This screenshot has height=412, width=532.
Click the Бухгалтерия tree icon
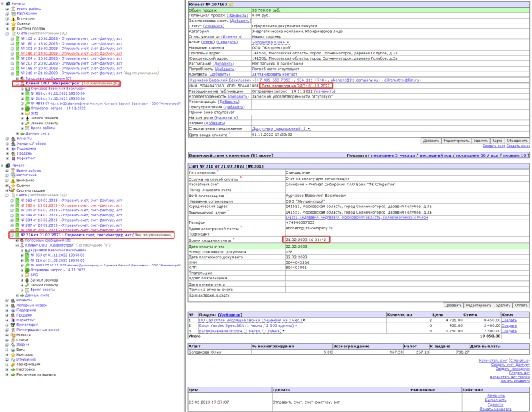point(13,325)
